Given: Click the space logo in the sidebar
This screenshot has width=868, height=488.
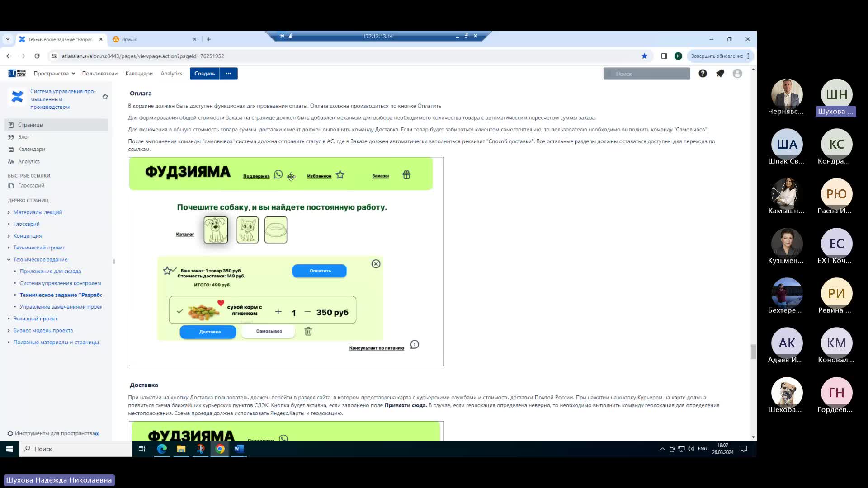Looking at the screenshot, I should [17, 97].
